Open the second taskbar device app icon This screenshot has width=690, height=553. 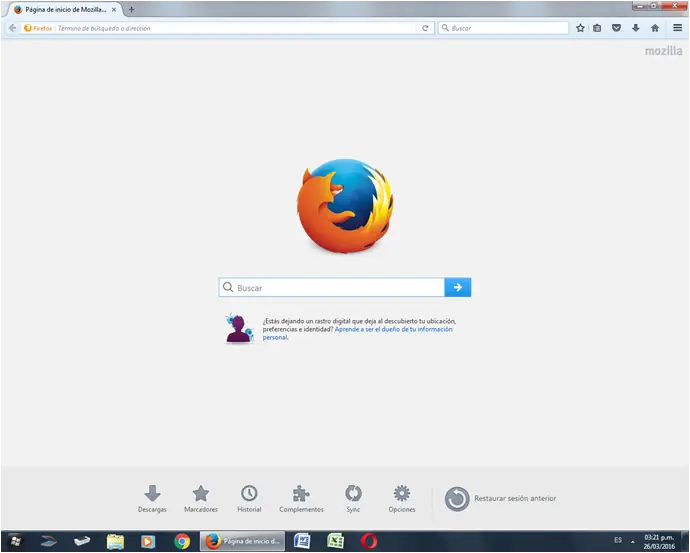(82, 541)
